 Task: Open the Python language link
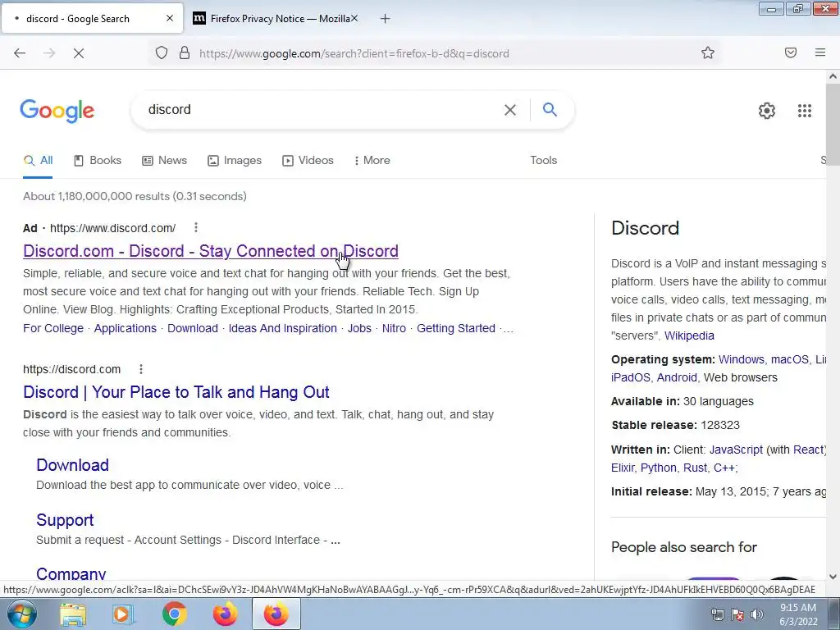coord(659,468)
